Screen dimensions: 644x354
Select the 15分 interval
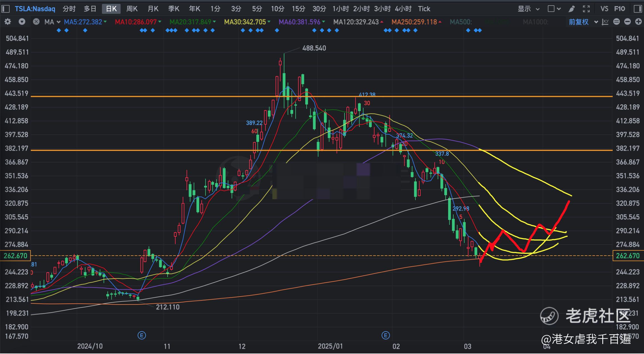298,9
